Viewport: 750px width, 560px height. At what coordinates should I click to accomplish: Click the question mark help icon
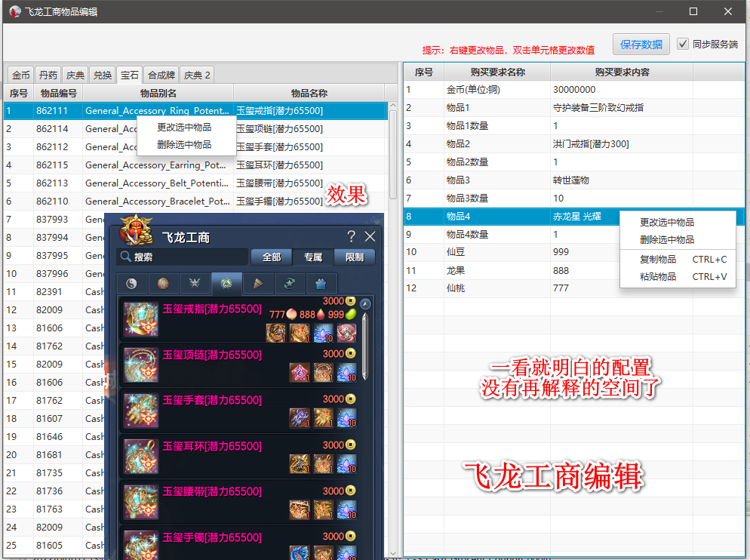(351, 237)
